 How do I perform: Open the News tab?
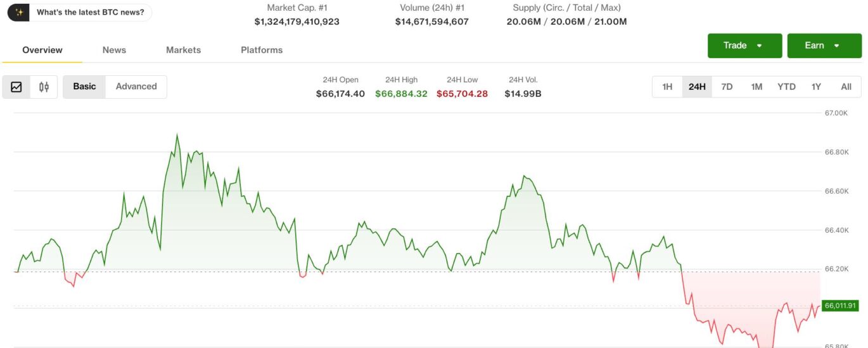pyautogui.click(x=114, y=50)
